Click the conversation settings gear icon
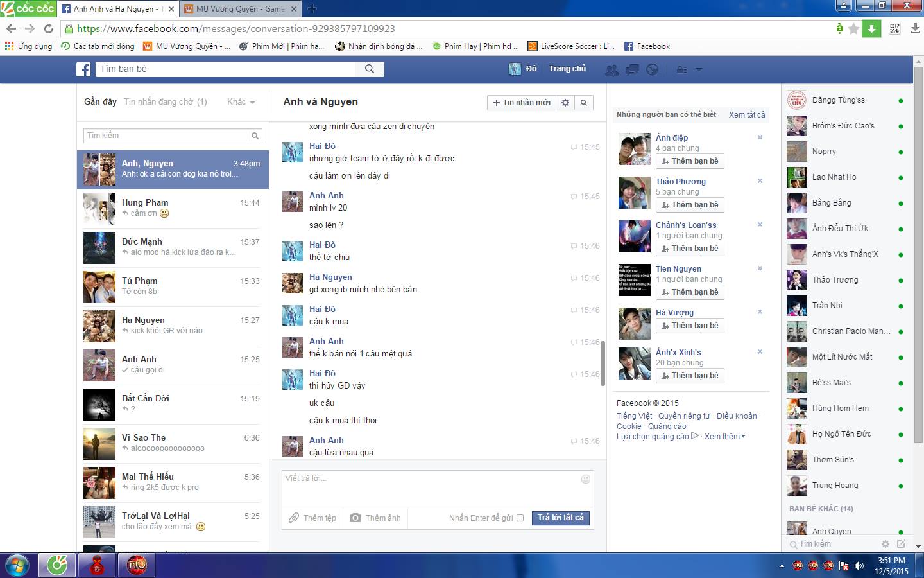The width and height of the screenshot is (924, 578). (565, 103)
